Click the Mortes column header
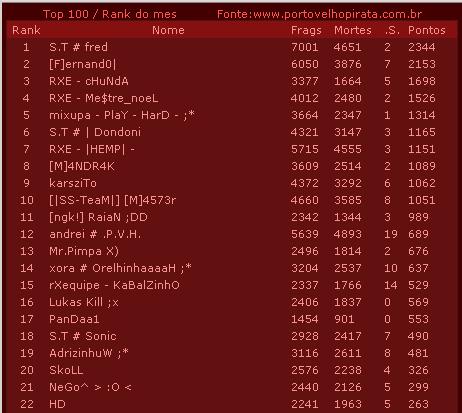The image size is (462, 413). 353,30
